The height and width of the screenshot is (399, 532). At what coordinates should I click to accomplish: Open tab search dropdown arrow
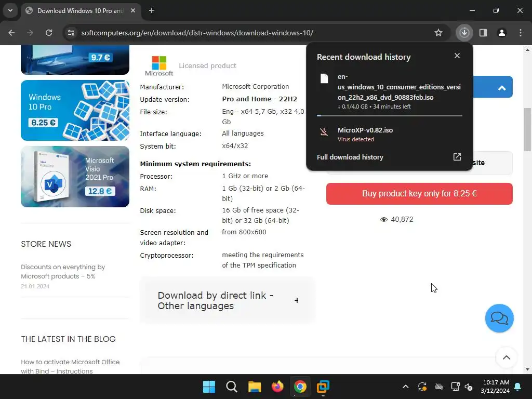pyautogui.click(x=10, y=10)
